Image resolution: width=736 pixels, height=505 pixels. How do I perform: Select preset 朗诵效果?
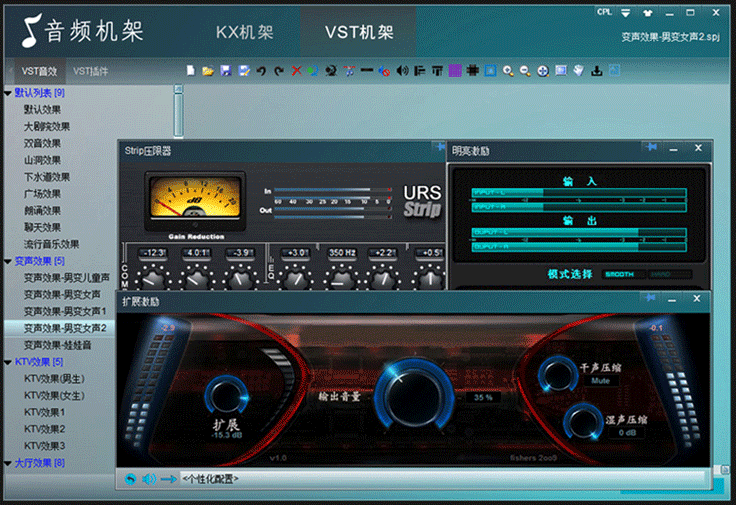coord(42,210)
